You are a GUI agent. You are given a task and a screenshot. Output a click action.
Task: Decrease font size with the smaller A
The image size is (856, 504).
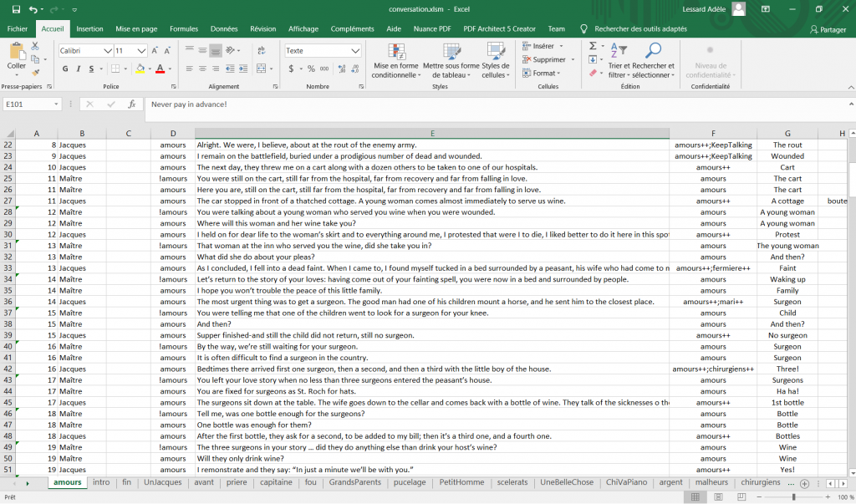point(167,51)
